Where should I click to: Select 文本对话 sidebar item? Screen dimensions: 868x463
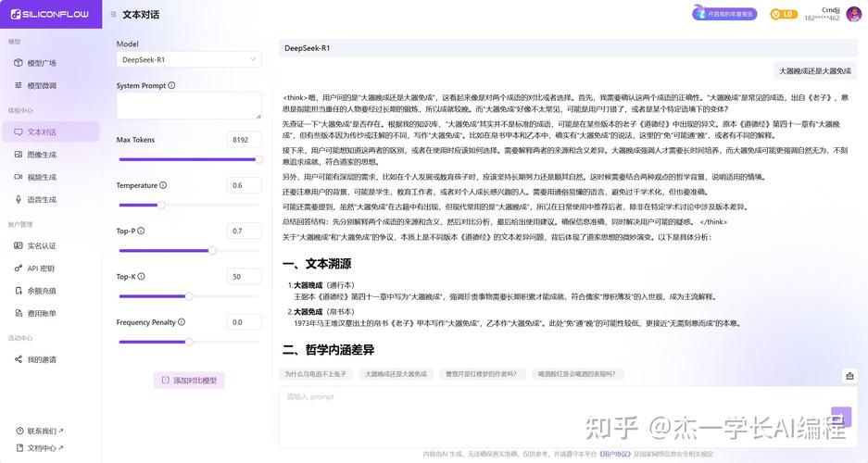click(51, 132)
